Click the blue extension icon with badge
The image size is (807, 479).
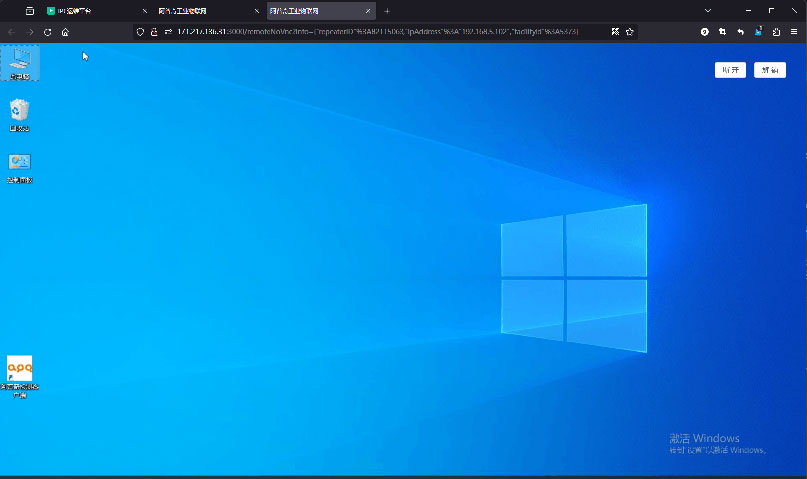tap(759, 31)
